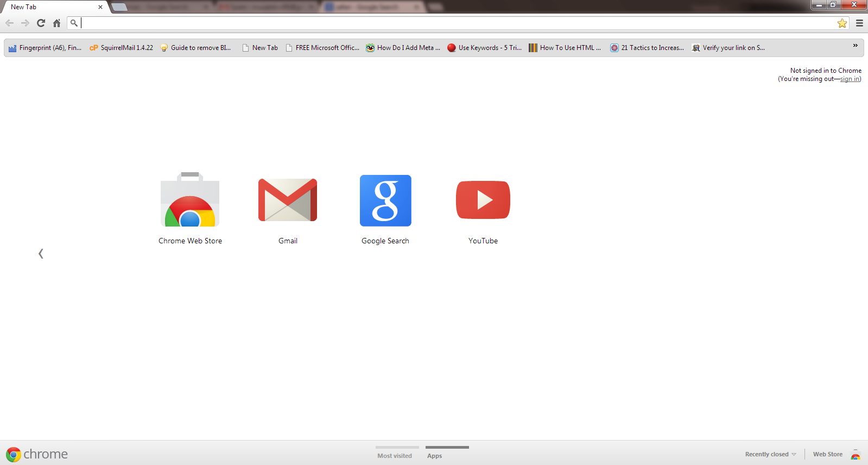Go back with the back arrow

click(x=9, y=23)
